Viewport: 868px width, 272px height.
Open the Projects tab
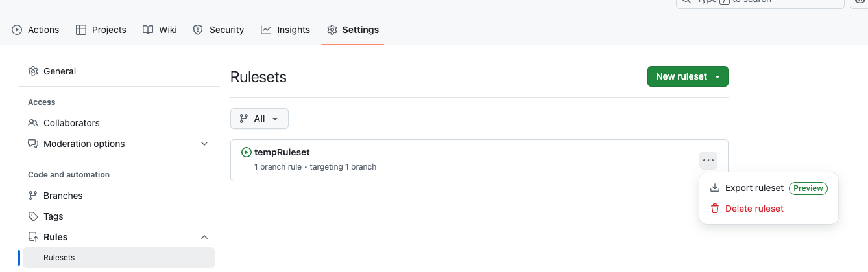[x=101, y=30]
